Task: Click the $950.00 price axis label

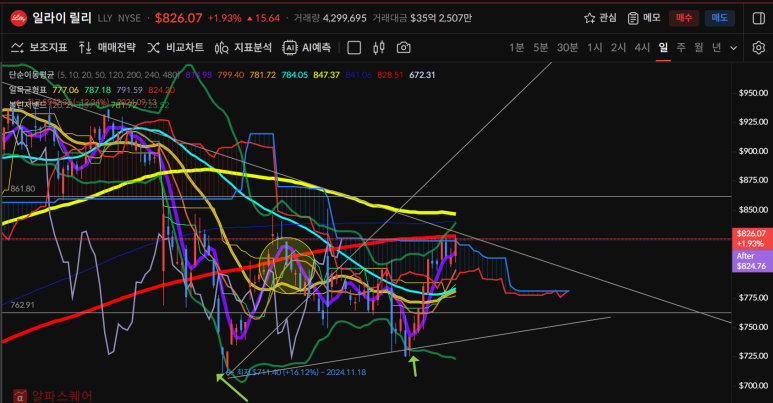Action: 753,93
